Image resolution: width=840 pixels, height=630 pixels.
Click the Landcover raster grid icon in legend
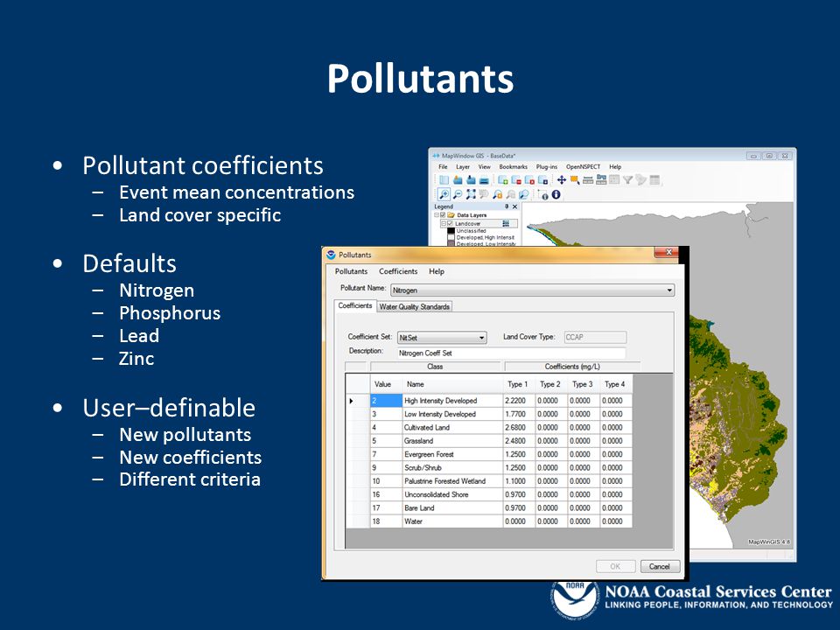pos(506,223)
